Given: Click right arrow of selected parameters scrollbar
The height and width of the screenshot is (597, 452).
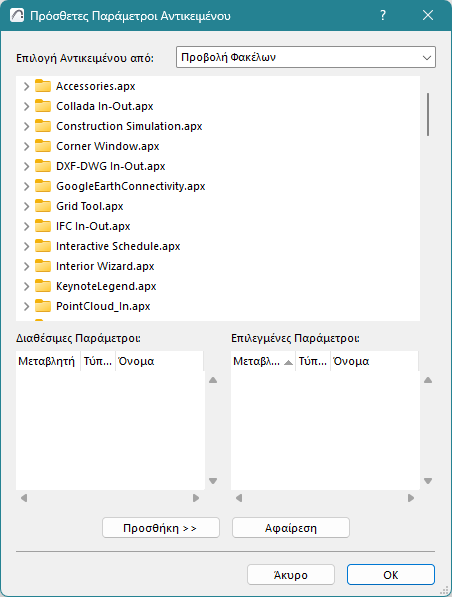Looking at the screenshot, I should pos(411,498).
